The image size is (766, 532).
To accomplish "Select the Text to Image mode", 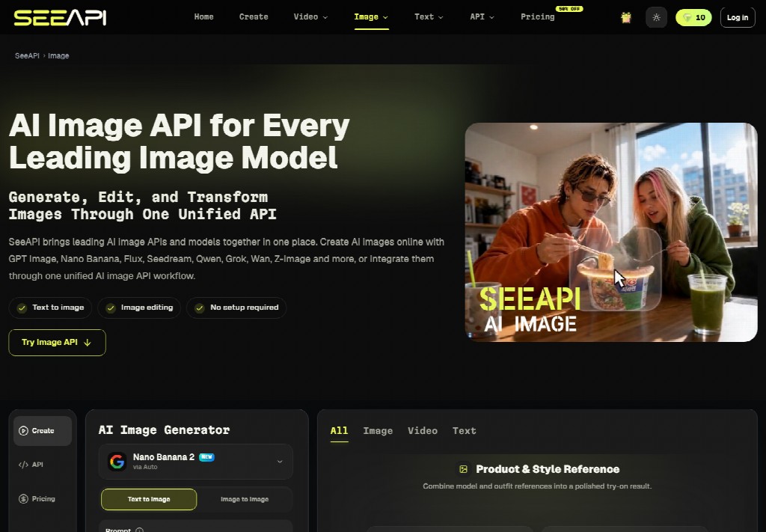I will 149,499.
